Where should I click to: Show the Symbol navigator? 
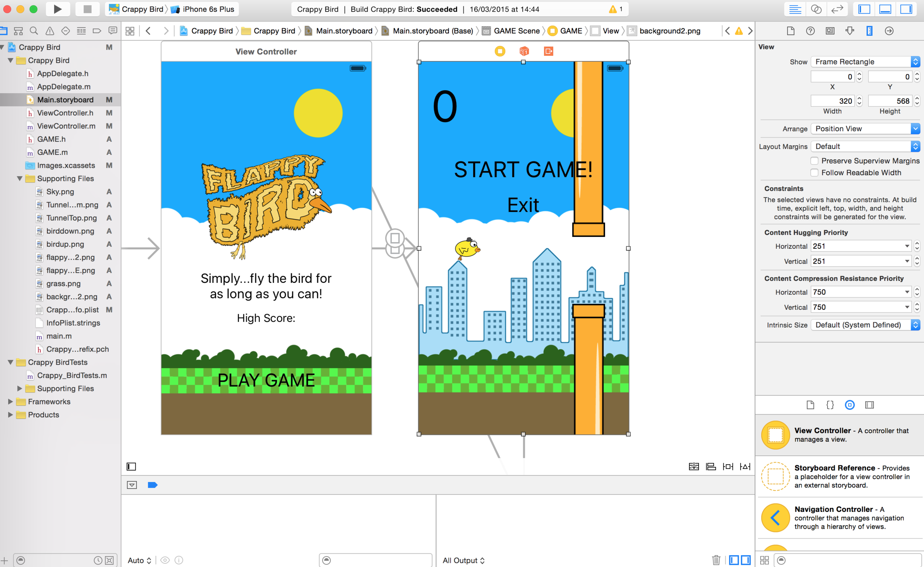18,31
